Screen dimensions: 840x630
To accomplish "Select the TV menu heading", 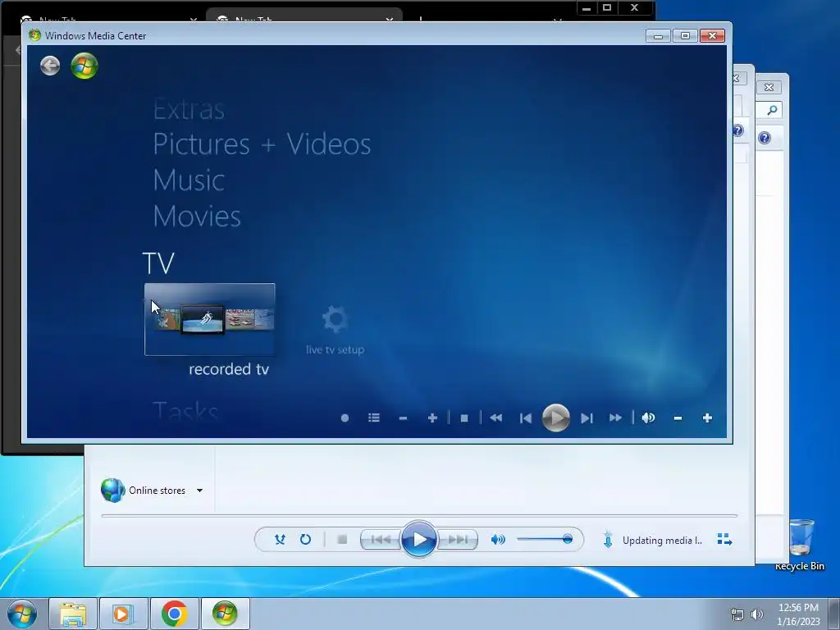I will [158, 263].
